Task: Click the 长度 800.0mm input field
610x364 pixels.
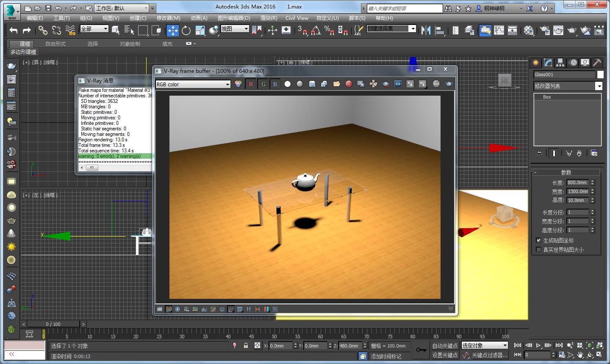Action: click(x=577, y=182)
